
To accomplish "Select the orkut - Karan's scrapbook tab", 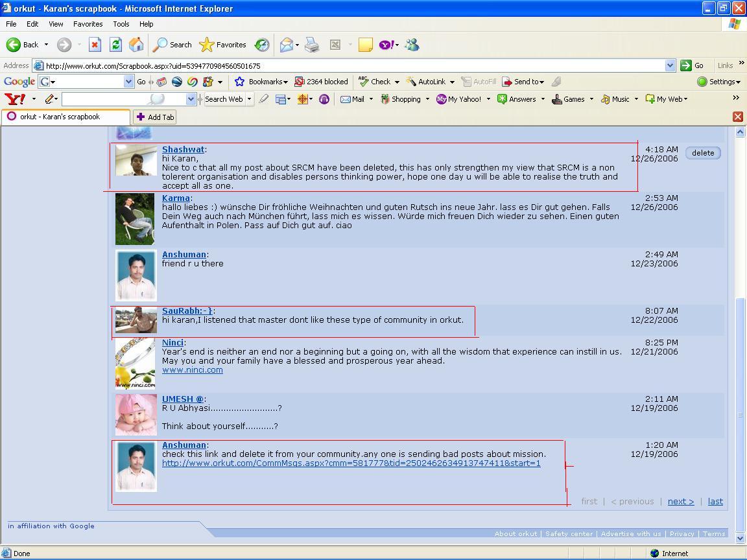I will [x=65, y=117].
